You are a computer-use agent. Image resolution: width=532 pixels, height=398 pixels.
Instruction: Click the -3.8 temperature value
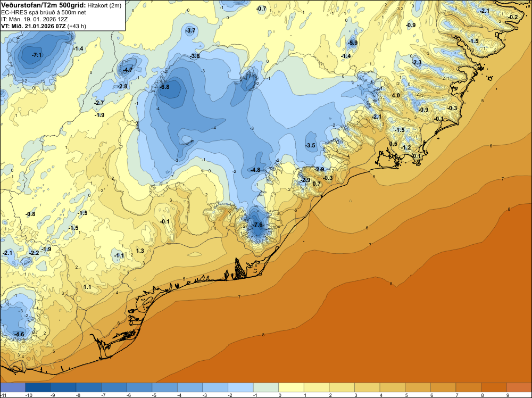point(195,56)
